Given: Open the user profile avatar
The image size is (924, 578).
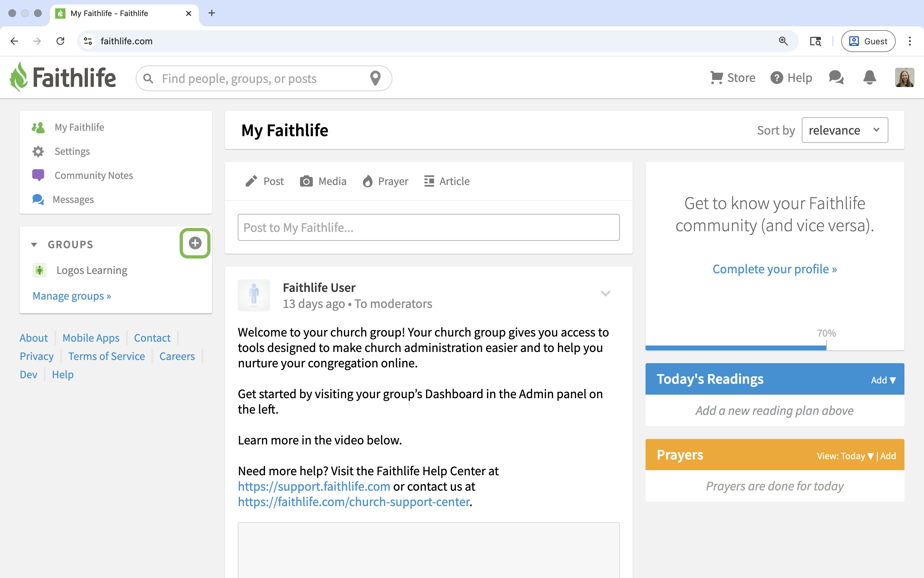Looking at the screenshot, I should point(904,78).
